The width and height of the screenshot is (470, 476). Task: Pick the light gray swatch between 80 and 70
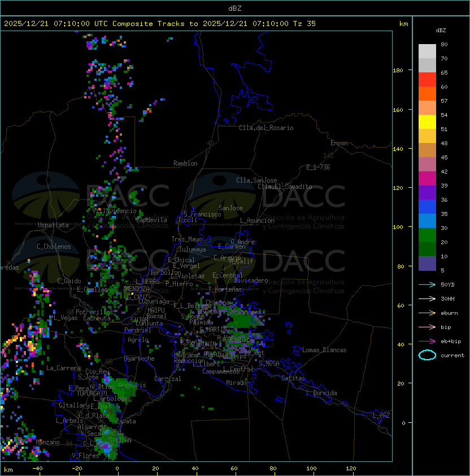[427, 51]
